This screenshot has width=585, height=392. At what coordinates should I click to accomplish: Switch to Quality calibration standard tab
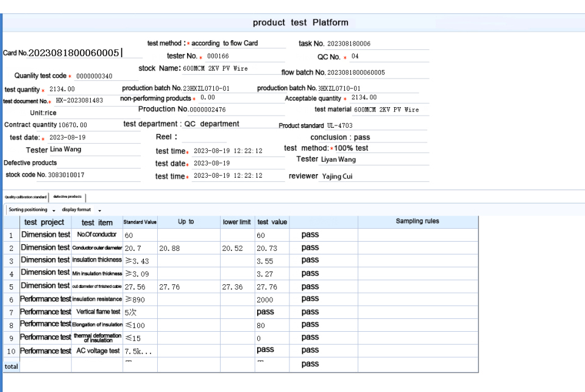pos(26,197)
